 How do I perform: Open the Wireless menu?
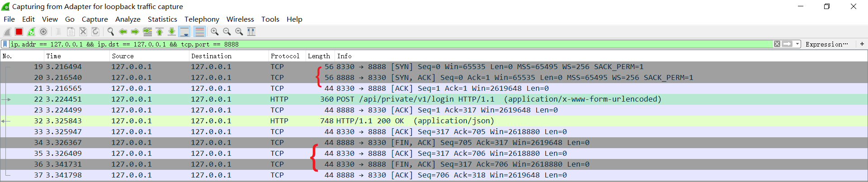[240, 19]
